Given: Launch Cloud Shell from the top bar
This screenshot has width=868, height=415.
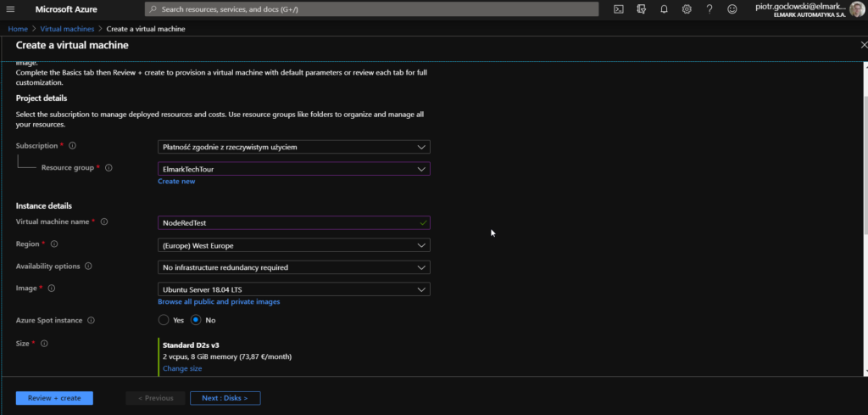Looking at the screenshot, I should (x=619, y=9).
